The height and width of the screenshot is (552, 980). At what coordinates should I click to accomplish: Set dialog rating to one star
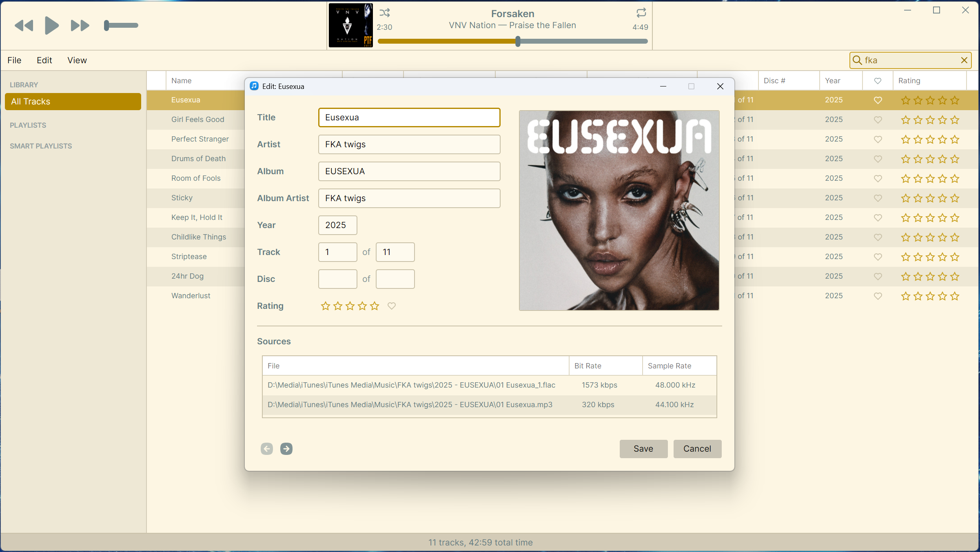pos(325,306)
